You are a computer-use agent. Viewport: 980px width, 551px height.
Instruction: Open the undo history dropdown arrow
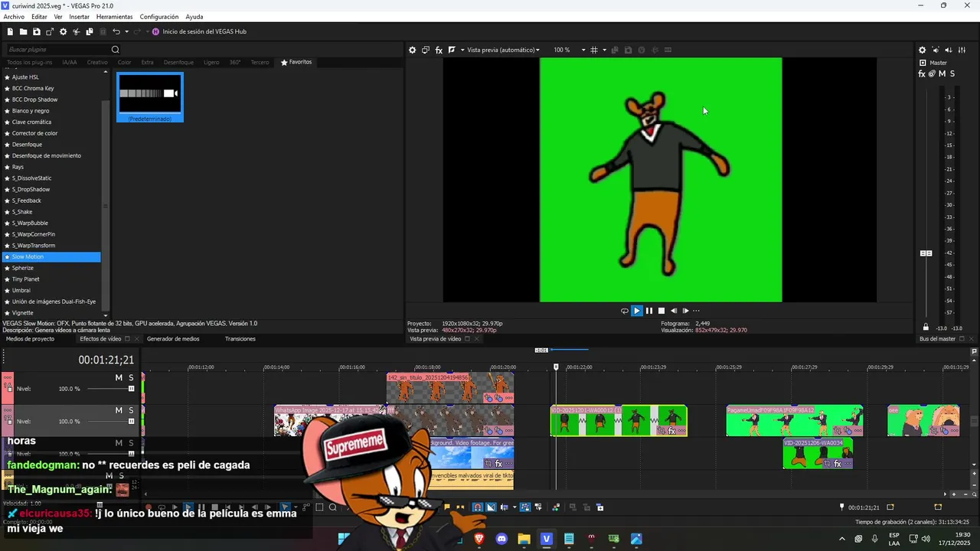(x=126, y=31)
